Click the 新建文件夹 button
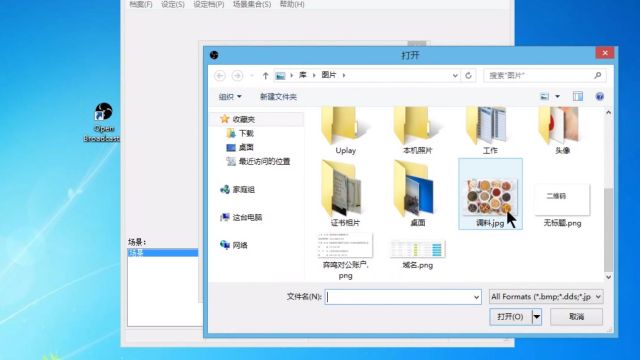The width and height of the screenshot is (640, 360). pos(278,97)
